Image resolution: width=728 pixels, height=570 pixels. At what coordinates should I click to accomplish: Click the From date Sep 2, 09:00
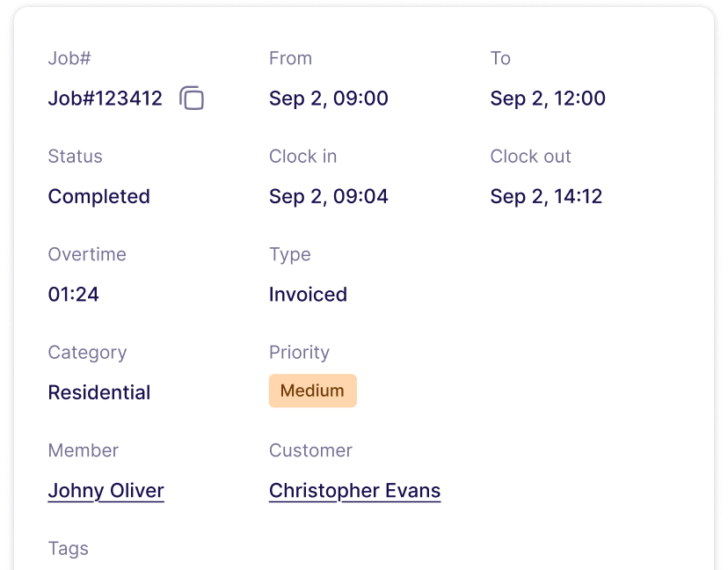328,99
